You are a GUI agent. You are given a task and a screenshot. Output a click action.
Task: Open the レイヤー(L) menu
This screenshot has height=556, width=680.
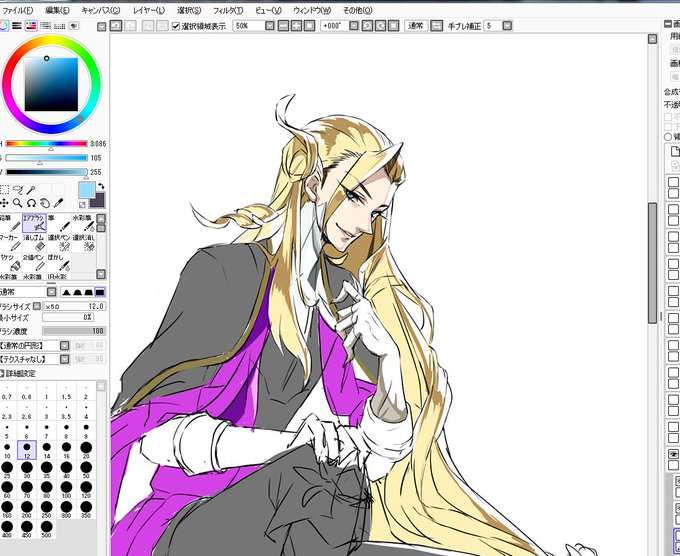point(149,10)
